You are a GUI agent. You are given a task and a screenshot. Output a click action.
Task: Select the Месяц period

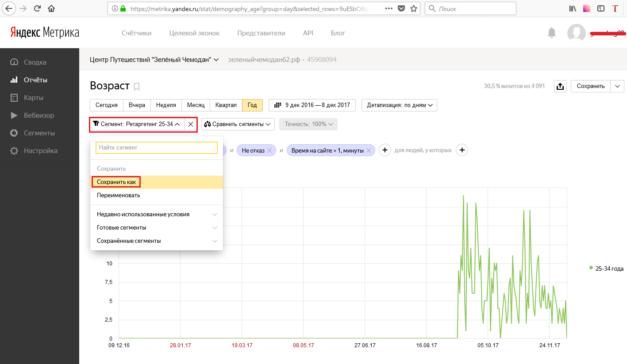pos(196,105)
